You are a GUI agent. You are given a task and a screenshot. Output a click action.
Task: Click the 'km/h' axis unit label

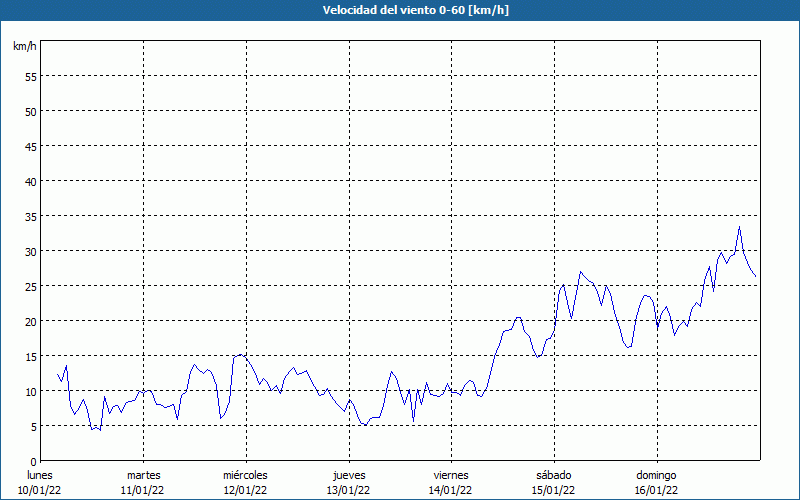click(24, 46)
